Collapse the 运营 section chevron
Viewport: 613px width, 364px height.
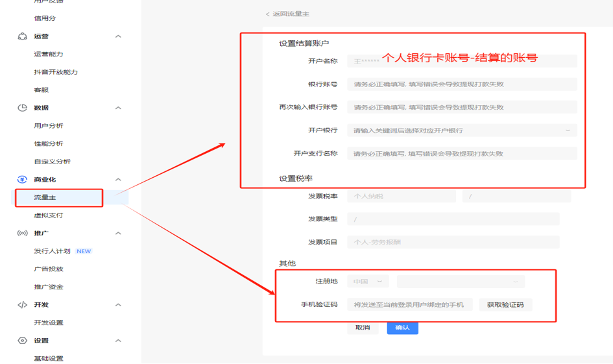click(118, 36)
